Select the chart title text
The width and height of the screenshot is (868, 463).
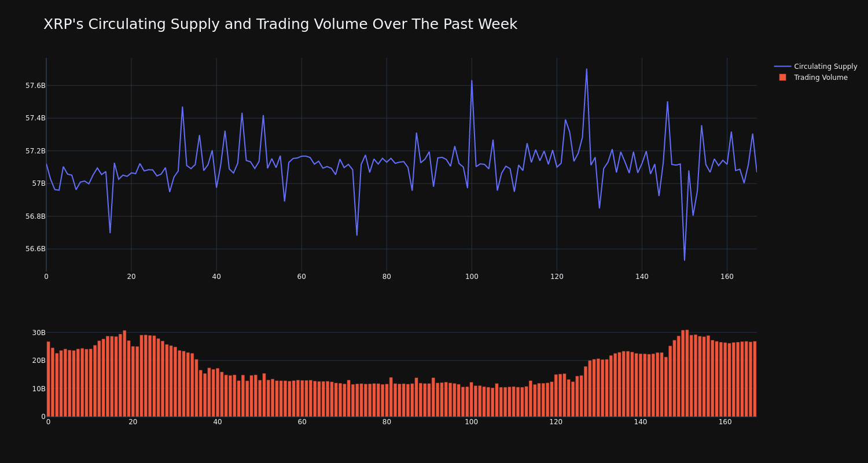click(280, 24)
